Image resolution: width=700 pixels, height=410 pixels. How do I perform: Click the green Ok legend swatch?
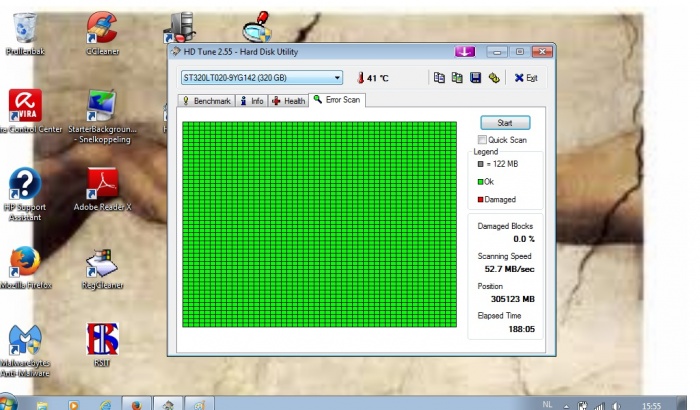480,182
